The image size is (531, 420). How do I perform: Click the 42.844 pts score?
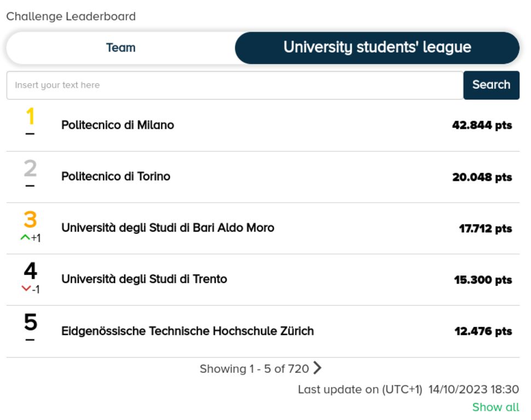482,125
